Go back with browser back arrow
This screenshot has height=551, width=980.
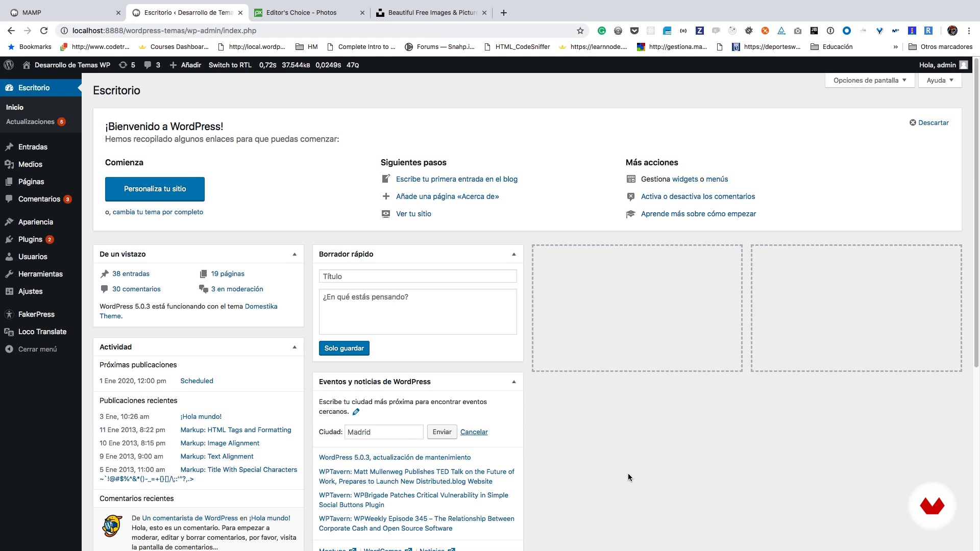coord(11,31)
